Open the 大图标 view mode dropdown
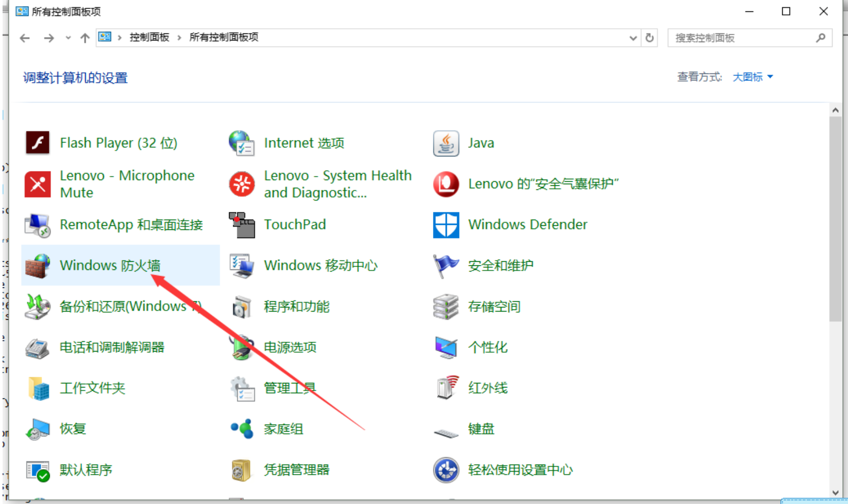Image resolution: width=848 pixels, height=504 pixels. point(752,77)
